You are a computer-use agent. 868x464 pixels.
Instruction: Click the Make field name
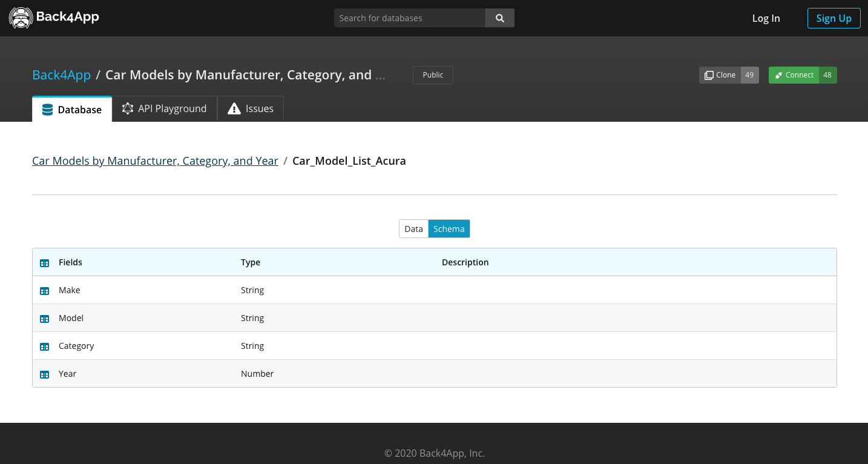(x=70, y=290)
